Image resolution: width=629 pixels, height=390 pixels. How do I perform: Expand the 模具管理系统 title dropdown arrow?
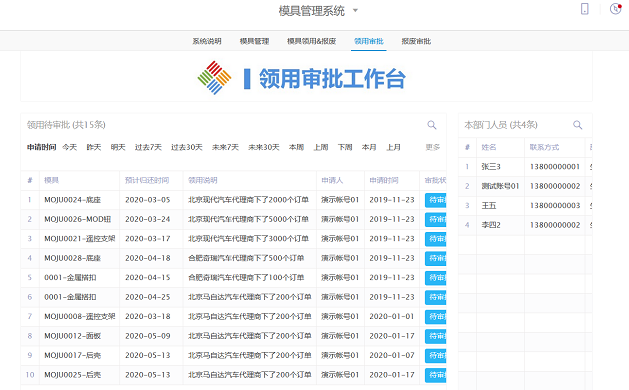pyautogui.click(x=355, y=10)
